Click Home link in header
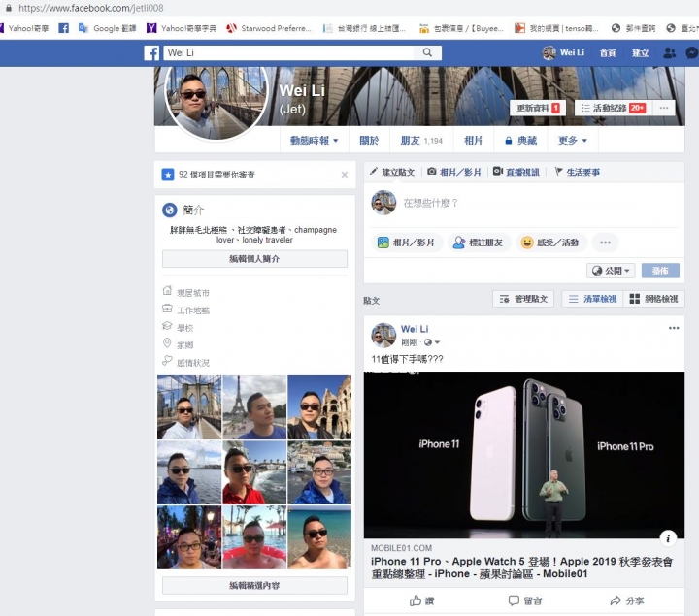The width and height of the screenshot is (699, 616). click(x=608, y=53)
